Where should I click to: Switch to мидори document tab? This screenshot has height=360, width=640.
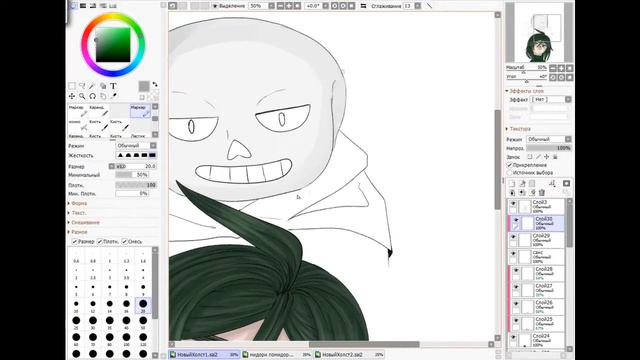[x=277, y=355]
